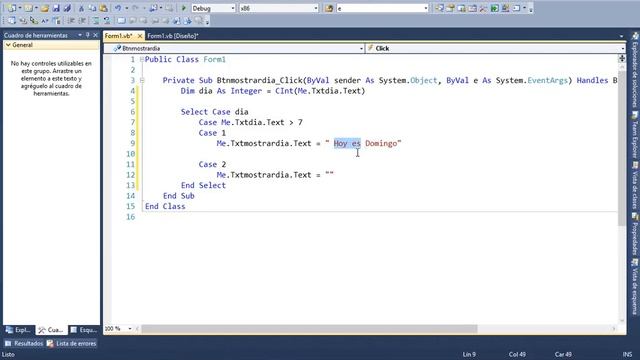Open the x86 platform dropdown
The width and height of the screenshot is (640, 360).
316,8
